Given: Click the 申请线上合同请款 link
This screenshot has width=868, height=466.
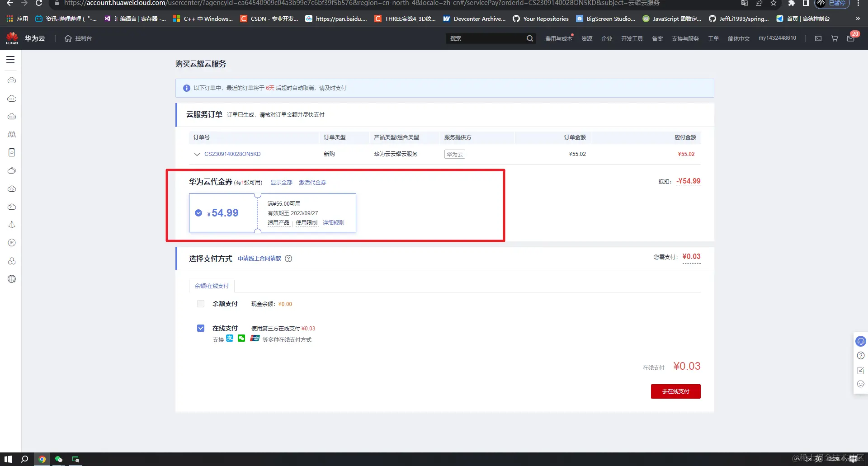Looking at the screenshot, I should (259, 259).
